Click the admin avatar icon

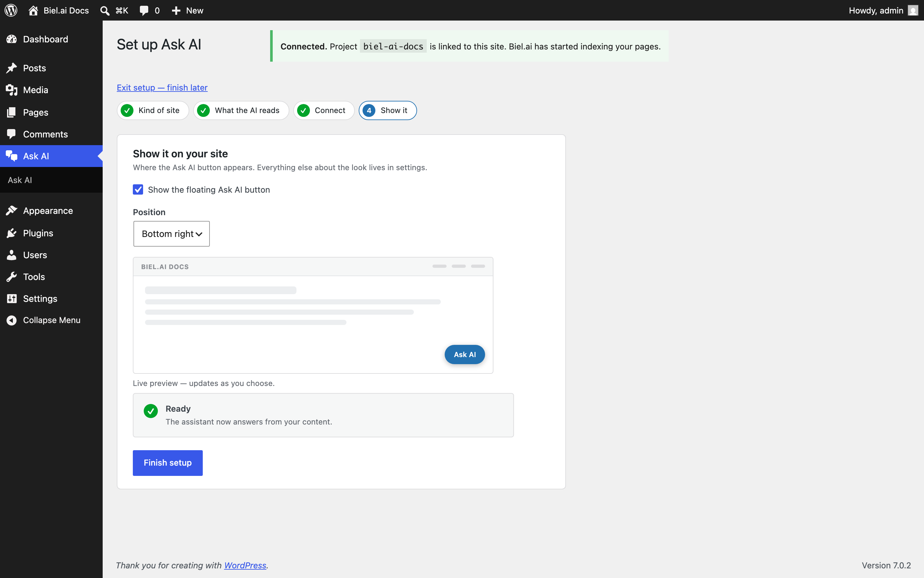[913, 10]
